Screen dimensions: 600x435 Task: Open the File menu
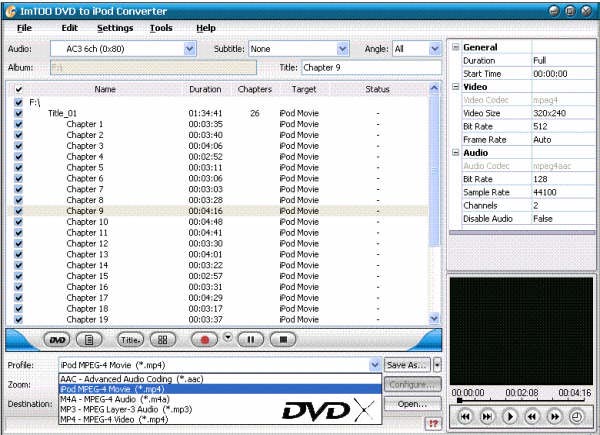24,28
